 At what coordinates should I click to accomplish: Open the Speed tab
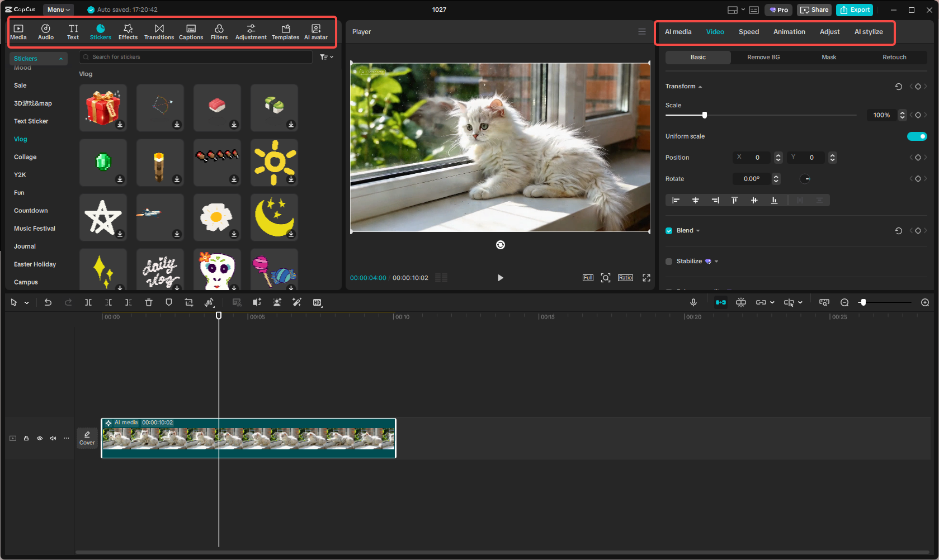click(x=748, y=32)
